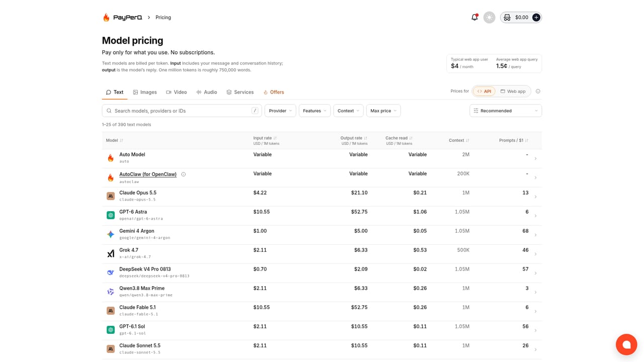Open the Context filter dropdown
The width and height of the screenshot is (644, 362).
(348, 111)
